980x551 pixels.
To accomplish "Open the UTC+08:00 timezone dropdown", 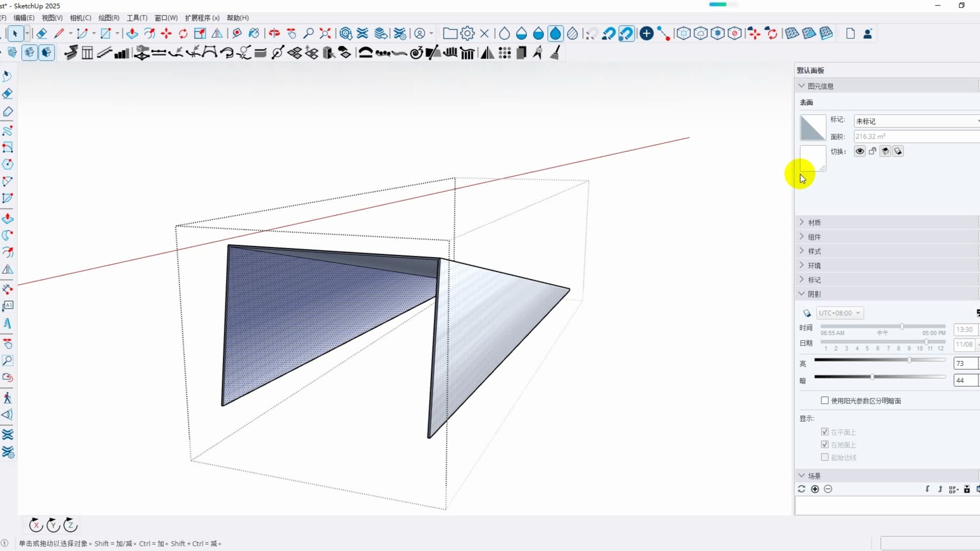I will 839,313.
